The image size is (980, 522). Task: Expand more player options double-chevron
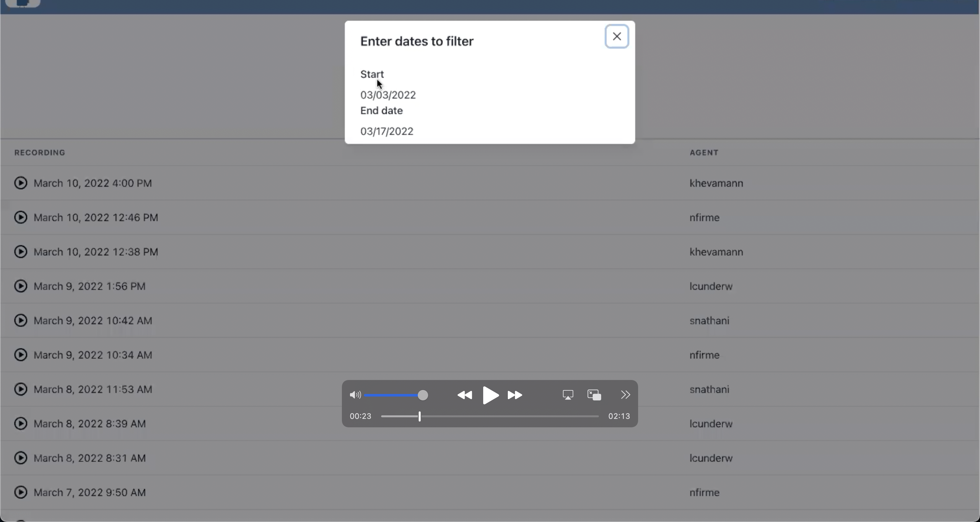click(x=625, y=395)
